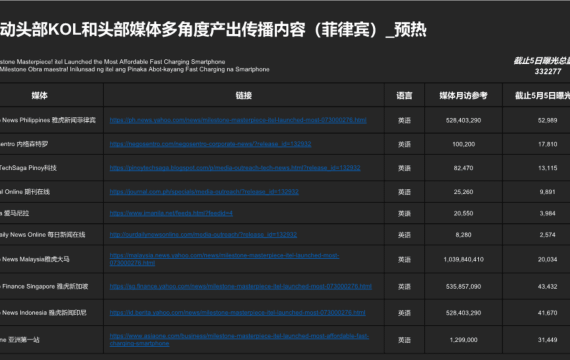Image resolution: width=570 pixels, height=360 pixels.
Task: Select the 媒体月访参考 column header
Action: pyautogui.click(x=463, y=95)
